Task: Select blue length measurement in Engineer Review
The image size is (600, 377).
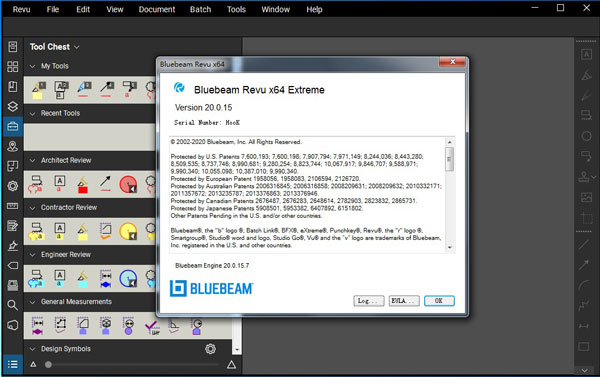Action: 106,279
